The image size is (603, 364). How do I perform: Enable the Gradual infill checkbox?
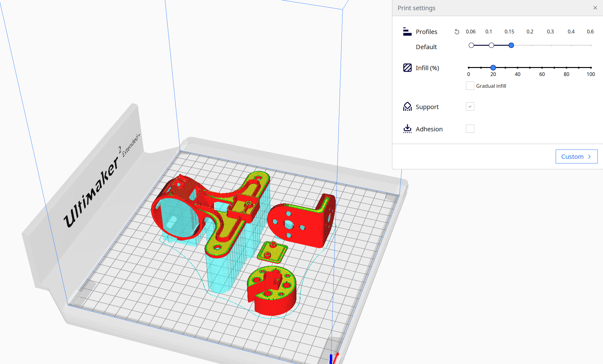click(x=470, y=86)
